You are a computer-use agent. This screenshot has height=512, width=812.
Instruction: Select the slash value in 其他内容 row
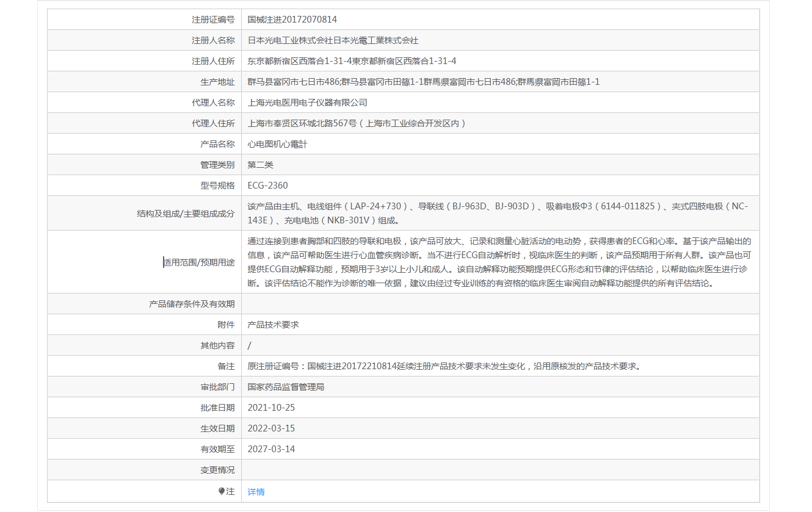pos(249,345)
